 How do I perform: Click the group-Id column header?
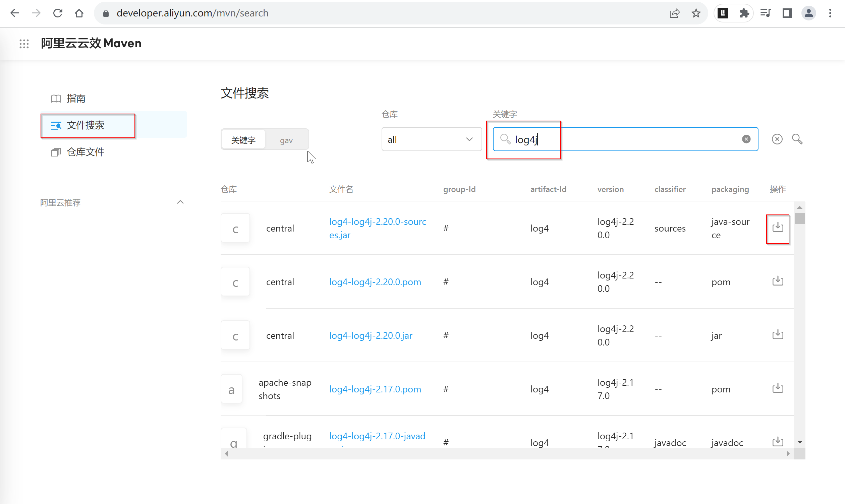[x=459, y=189]
